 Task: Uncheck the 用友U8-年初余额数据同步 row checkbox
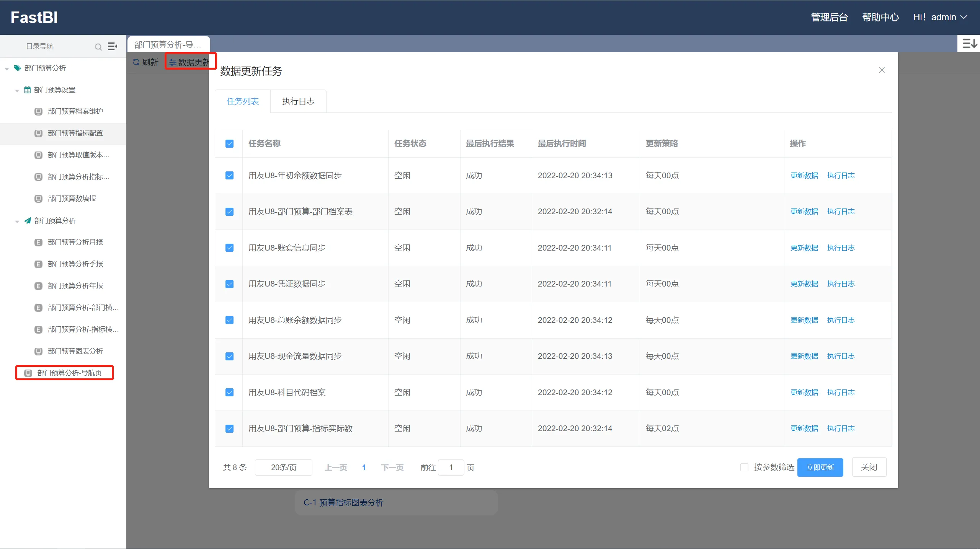tap(229, 176)
